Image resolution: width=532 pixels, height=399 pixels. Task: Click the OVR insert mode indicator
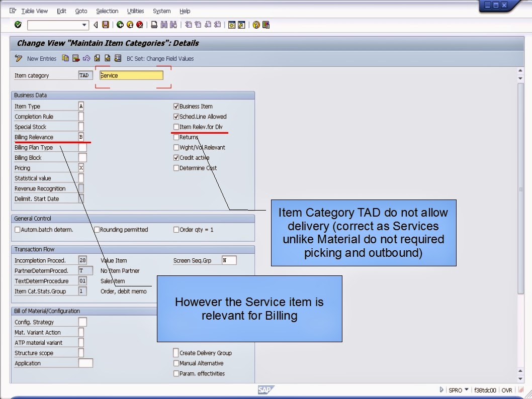(507, 390)
